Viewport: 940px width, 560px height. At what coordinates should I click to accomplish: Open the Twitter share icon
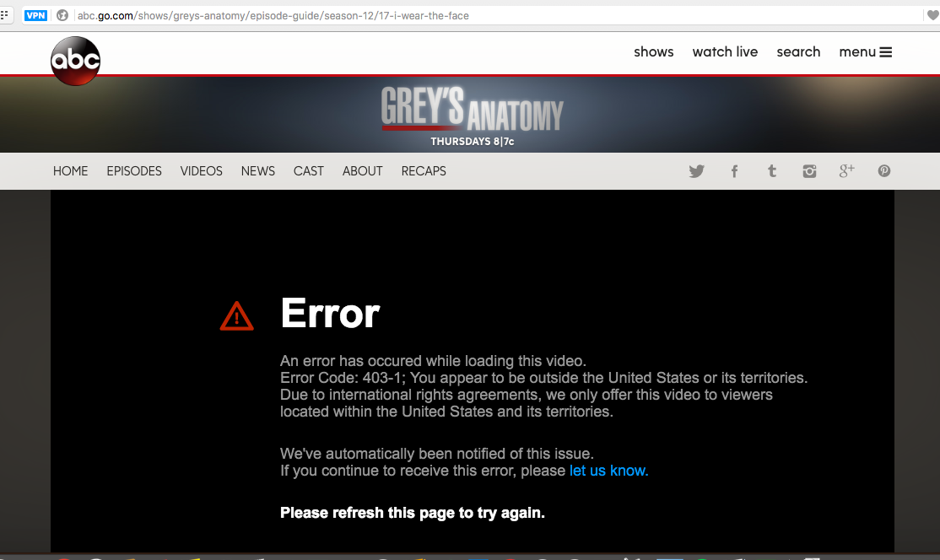[x=697, y=171]
